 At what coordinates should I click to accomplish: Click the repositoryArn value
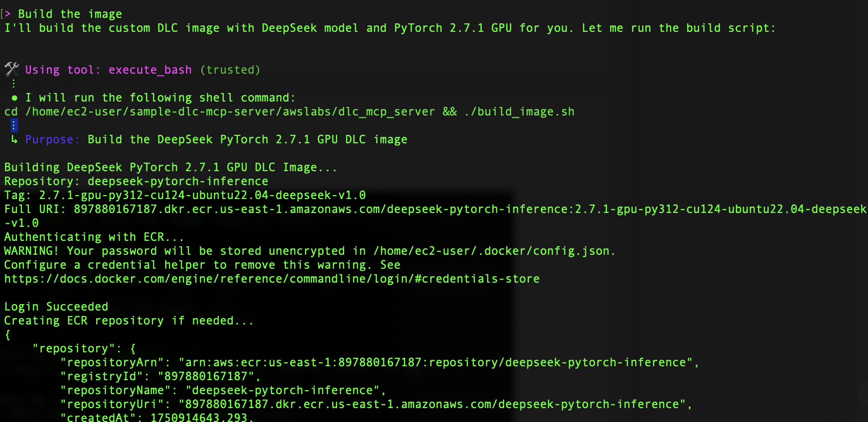pyautogui.click(x=435, y=363)
